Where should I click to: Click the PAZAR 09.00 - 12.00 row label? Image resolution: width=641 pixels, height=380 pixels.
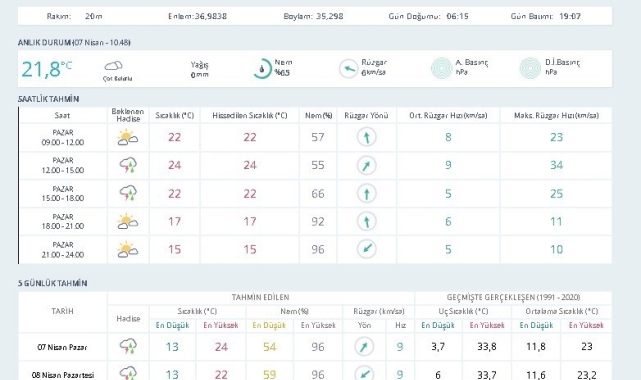pyautogui.click(x=63, y=138)
